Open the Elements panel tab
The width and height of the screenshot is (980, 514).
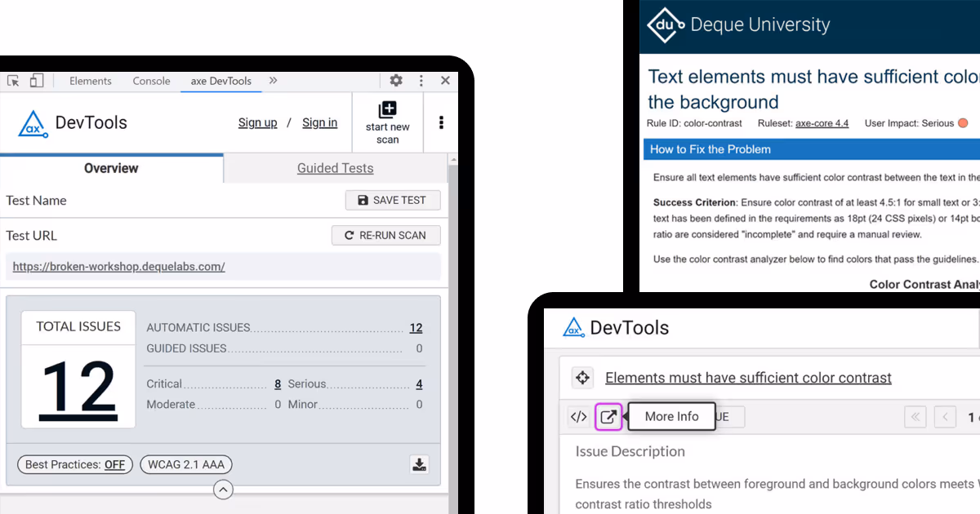pyautogui.click(x=91, y=81)
